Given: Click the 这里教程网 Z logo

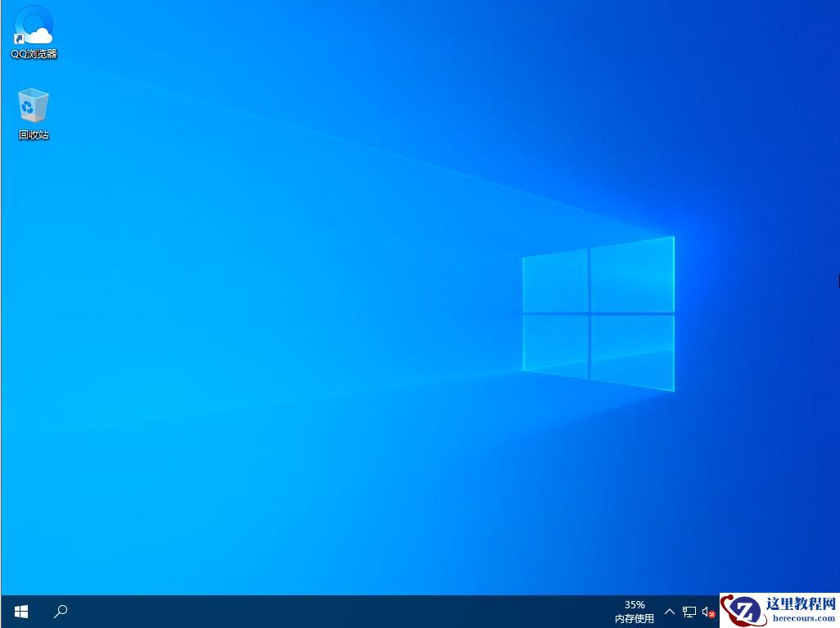Looking at the screenshot, I should [747, 610].
